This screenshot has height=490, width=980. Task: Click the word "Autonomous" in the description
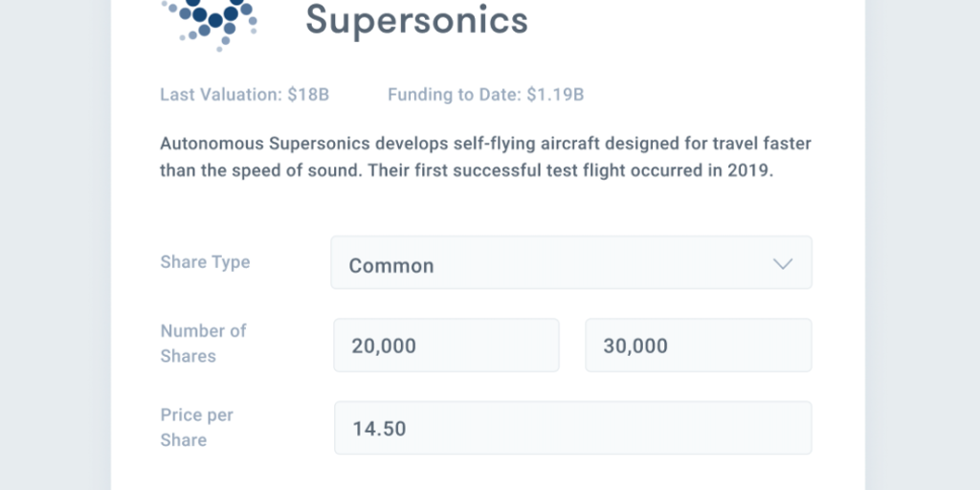coord(212,145)
